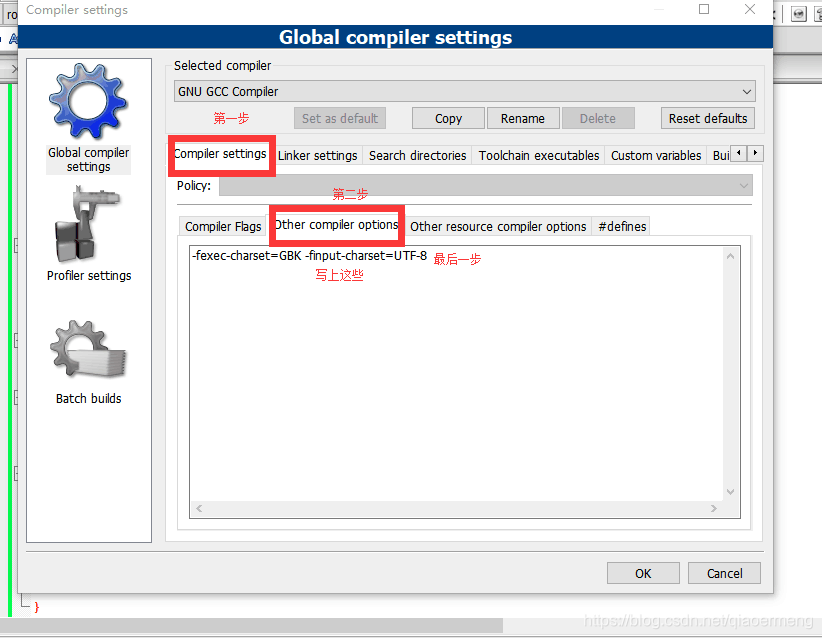Open the Batch builds section
Image resolution: width=822 pixels, height=639 pixels.
tap(88, 360)
